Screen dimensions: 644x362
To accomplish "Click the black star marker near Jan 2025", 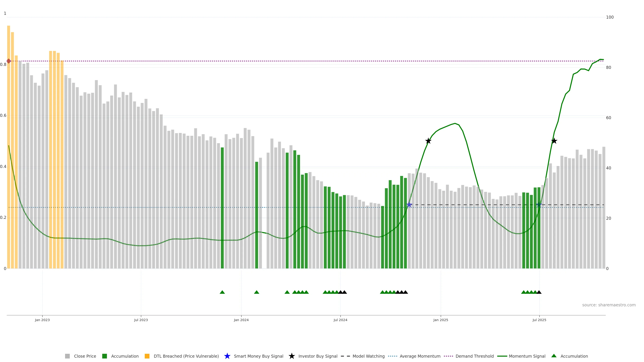I will point(428,141).
